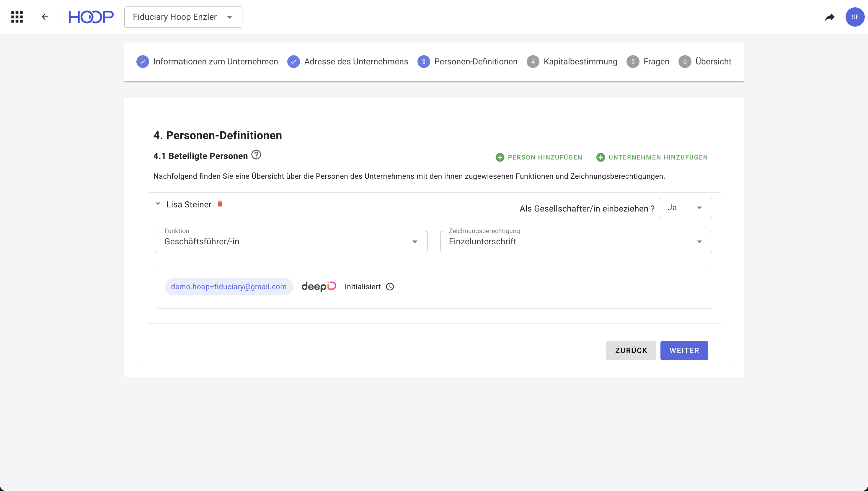The width and height of the screenshot is (868, 491).
Task: Open the Zeichnungsberechtigung dropdown
Action: (576, 241)
